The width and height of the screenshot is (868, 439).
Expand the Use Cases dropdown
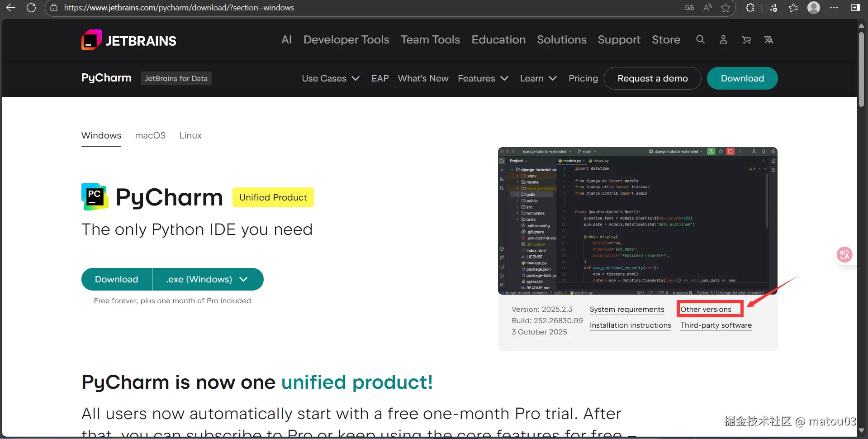331,78
